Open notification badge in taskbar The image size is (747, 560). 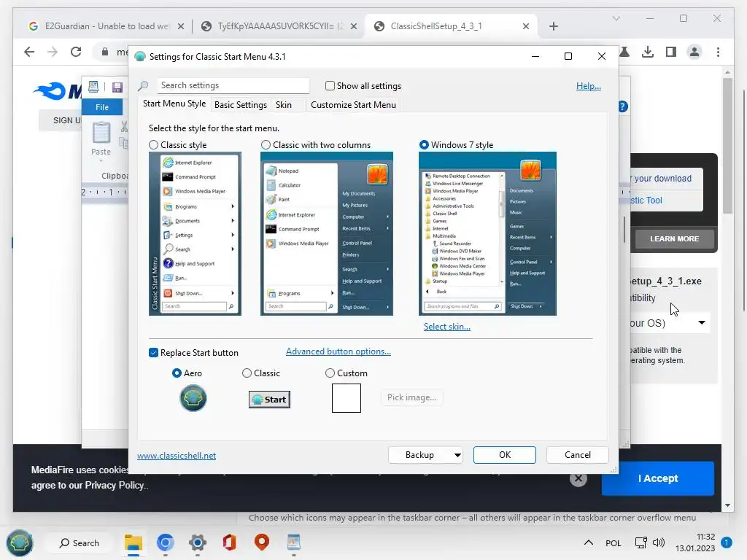727,542
